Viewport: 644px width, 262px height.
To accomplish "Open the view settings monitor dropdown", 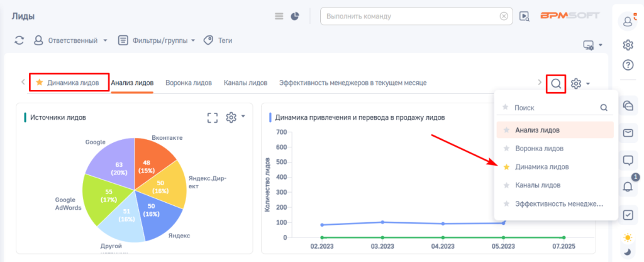I will pyautogui.click(x=592, y=45).
